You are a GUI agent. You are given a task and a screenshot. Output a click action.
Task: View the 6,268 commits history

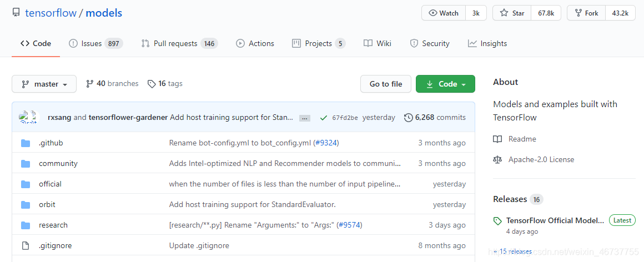click(435, 118)
